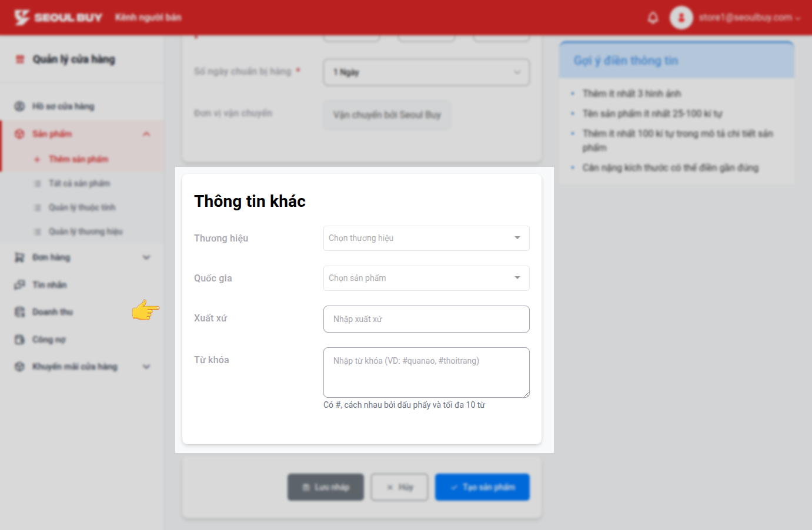Collapse the Sản phẩm sidebar section
The width and height of the screenshot is (812, 530).
click(x=146, y=134)
